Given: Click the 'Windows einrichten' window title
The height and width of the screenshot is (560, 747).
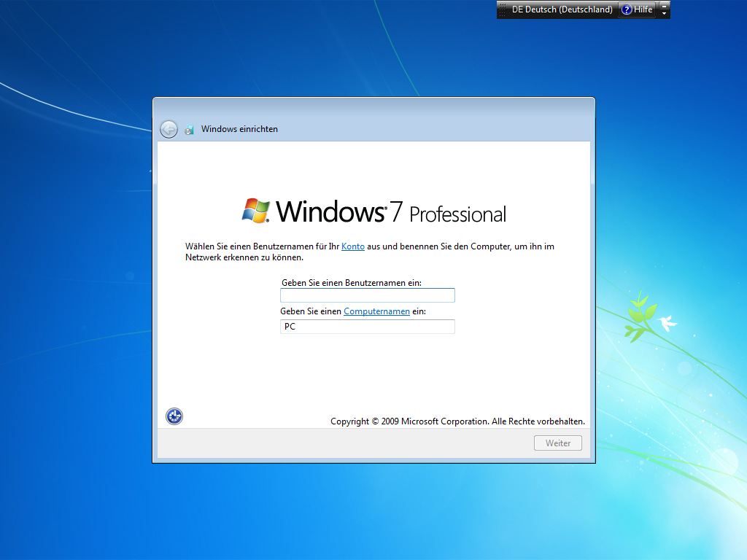Looking at the screenshot, I should (x=239, y=129).
